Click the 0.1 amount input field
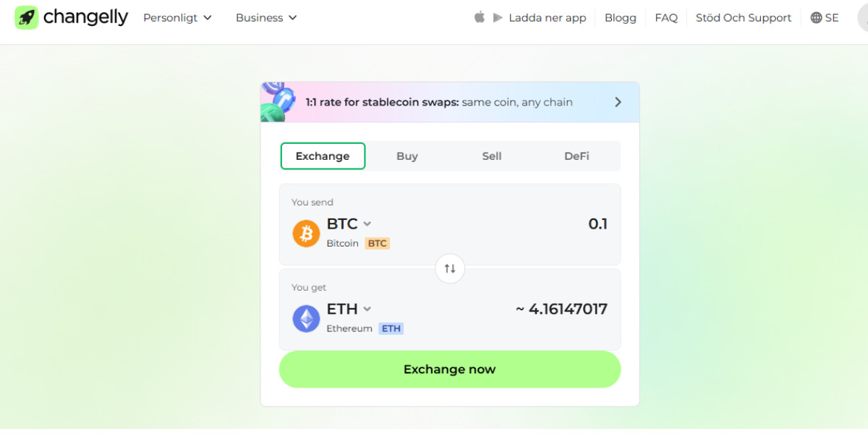The height and width of the screenshot is (434, 868). [x=598, y=224]
